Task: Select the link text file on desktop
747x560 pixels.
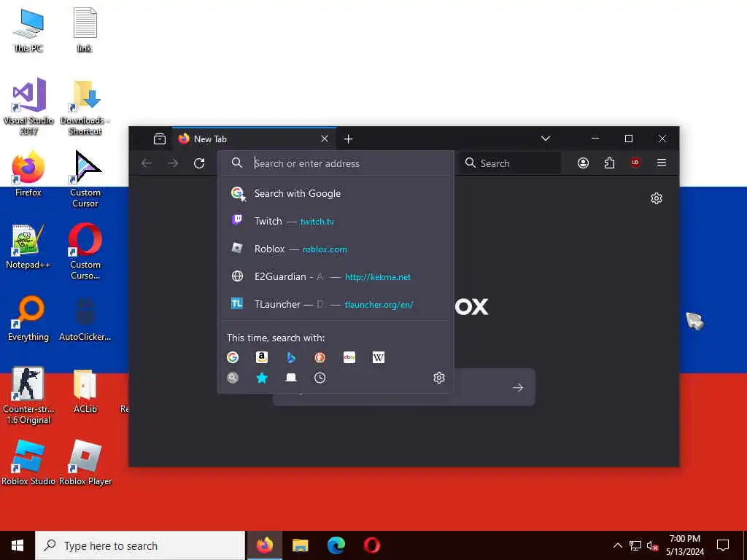Action: [x=85, y=31]
